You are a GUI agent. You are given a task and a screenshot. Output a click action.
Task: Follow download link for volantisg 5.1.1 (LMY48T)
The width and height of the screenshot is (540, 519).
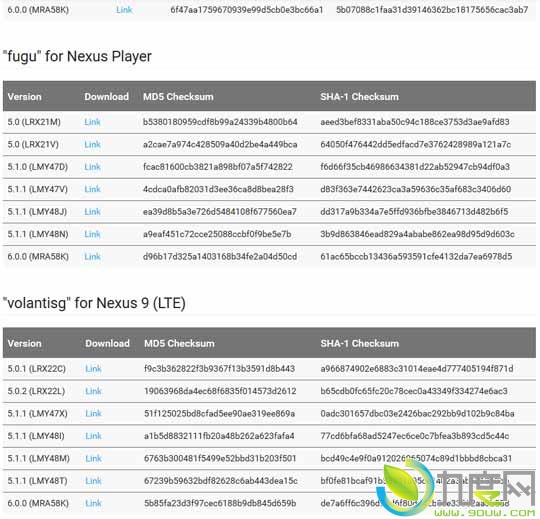pos(93,481)
